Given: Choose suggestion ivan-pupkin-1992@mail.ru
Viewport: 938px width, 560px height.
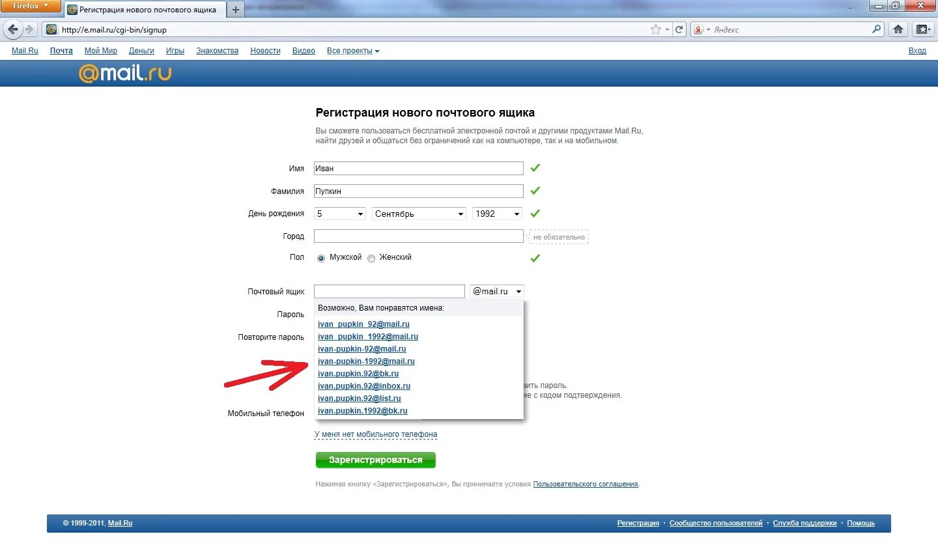Looking at the screenshot, I should pos(366,361).
